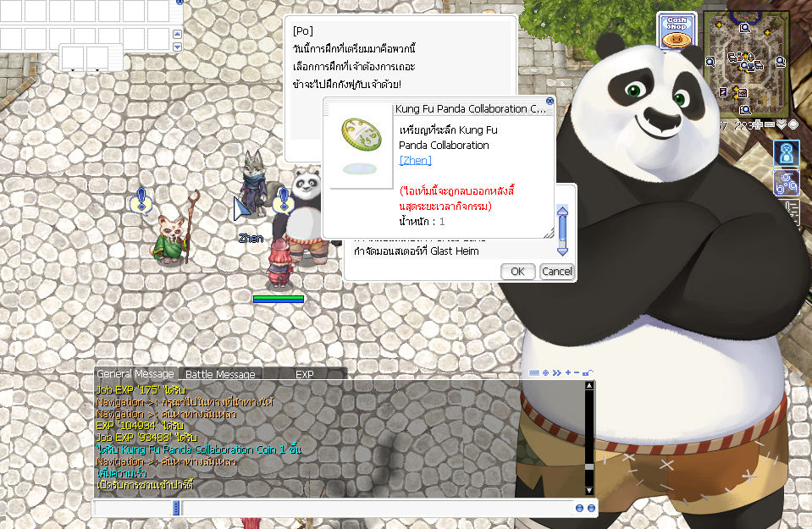Click the red panda master NPC with staff
The height and width of the screenshot is (529, 812).
pos(172,240)
